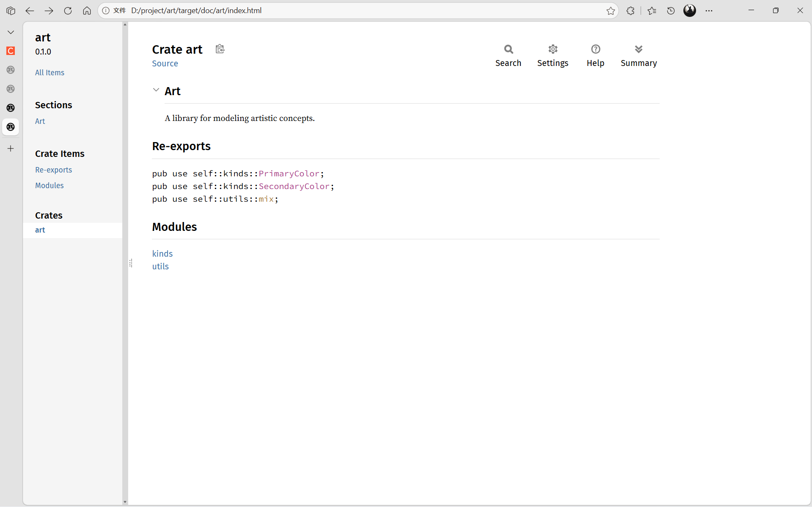This screenshot has height=507, width=812.
Task: Expand the vertical tabs pane chevron
Action: coord(11,32)
